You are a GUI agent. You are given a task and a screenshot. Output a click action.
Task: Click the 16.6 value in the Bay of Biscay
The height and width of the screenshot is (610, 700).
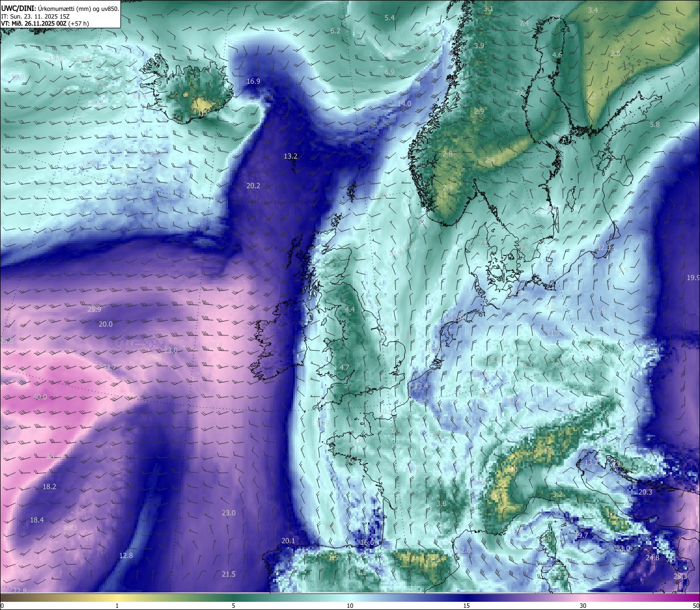point(367,542)
